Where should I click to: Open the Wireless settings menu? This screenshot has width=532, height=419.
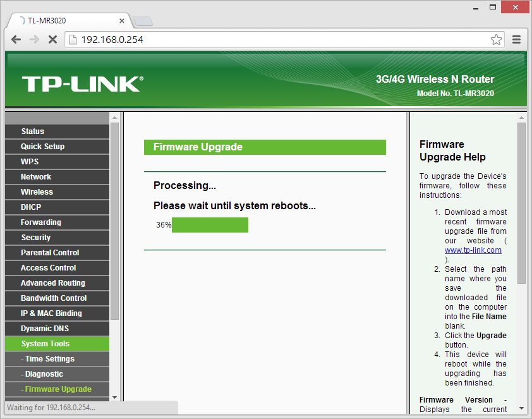point(57,192)
